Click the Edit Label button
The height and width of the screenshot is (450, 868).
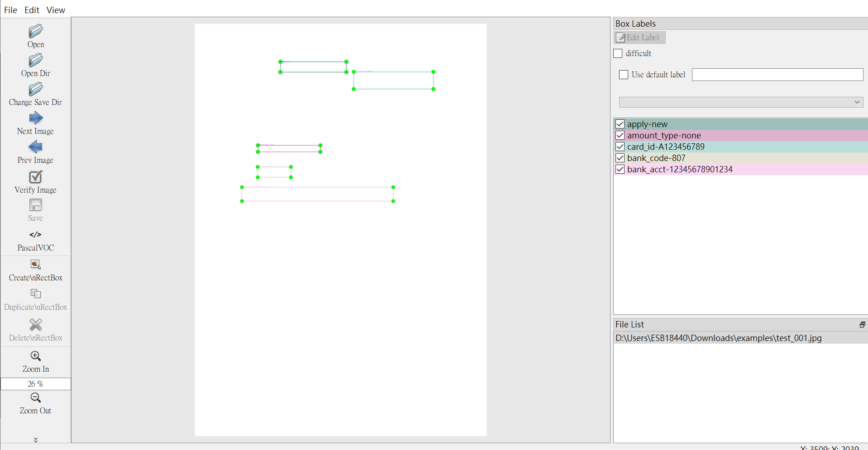click(639, 38)
